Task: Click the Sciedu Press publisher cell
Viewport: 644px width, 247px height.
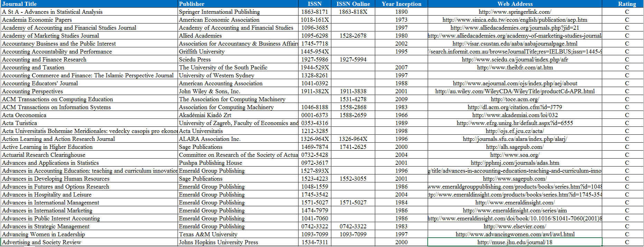Action: 238,59
